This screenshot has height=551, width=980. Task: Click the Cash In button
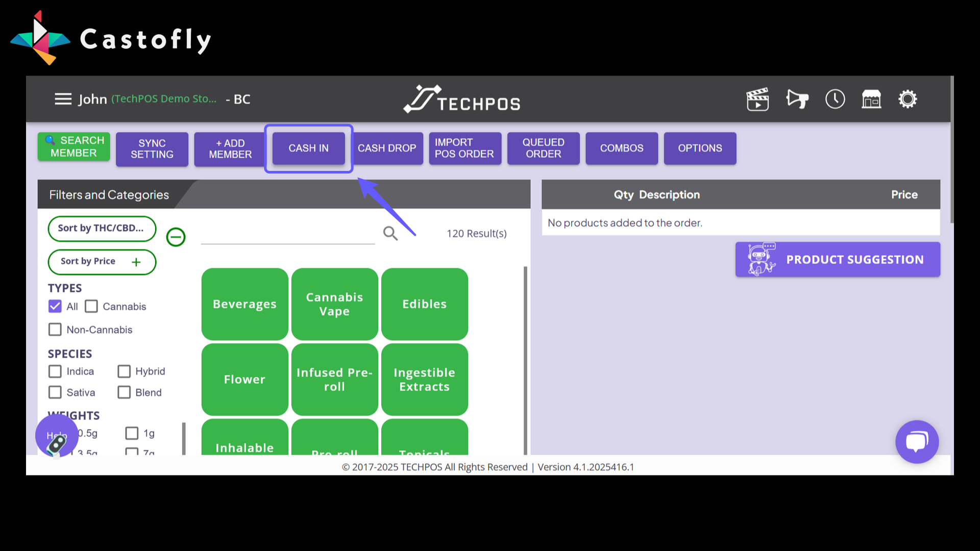coord(309,148)
